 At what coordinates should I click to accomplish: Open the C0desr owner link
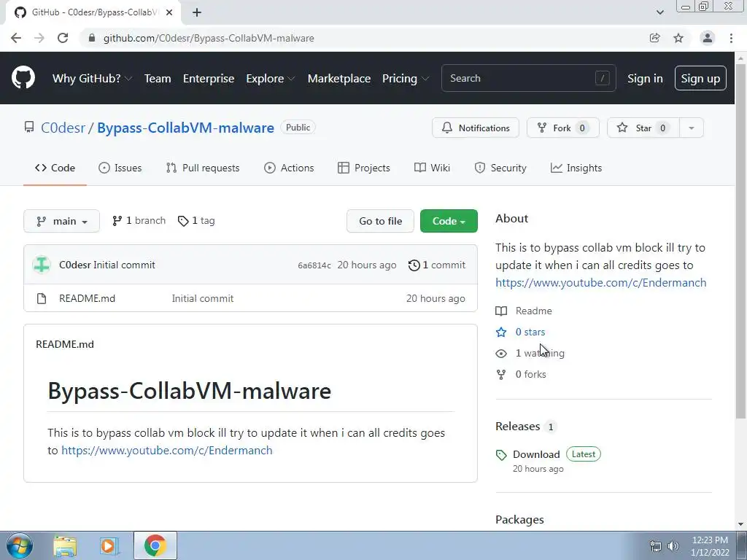(x=63, y=128)
